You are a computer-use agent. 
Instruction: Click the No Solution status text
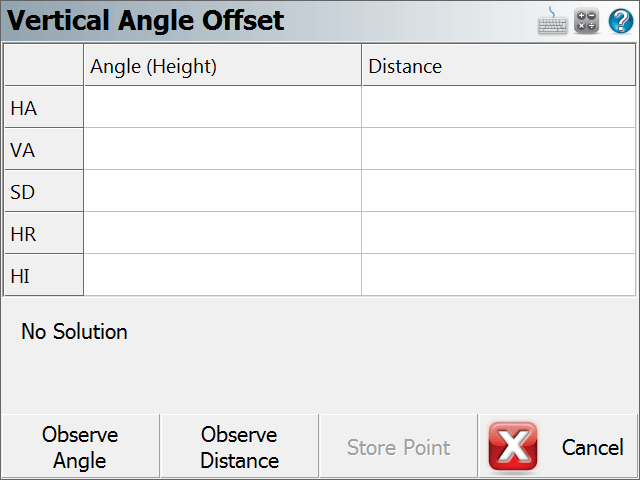[x=74, y=331]
